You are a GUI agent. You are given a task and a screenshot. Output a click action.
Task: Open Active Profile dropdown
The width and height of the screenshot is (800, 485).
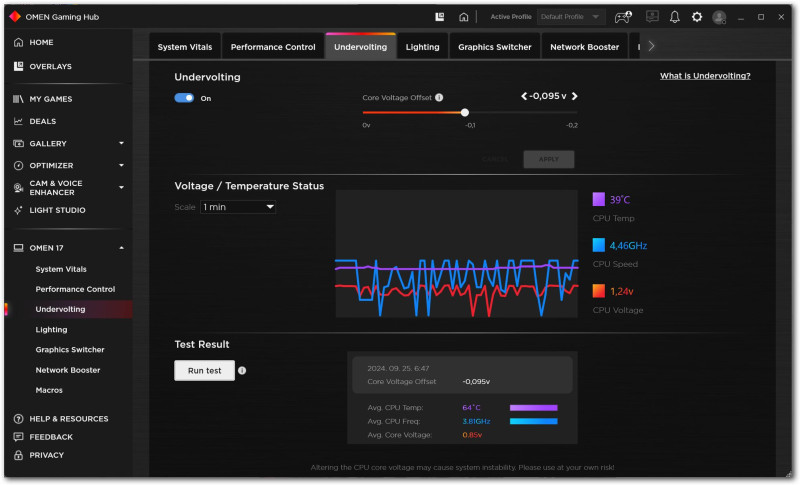click(570, 17)
